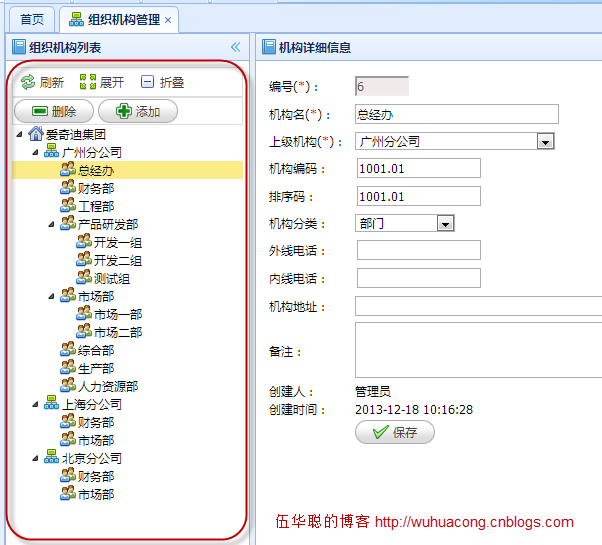This screenshot has height=545, width=602.
Task: Click the 机构地址 input field
Action: 478,306
